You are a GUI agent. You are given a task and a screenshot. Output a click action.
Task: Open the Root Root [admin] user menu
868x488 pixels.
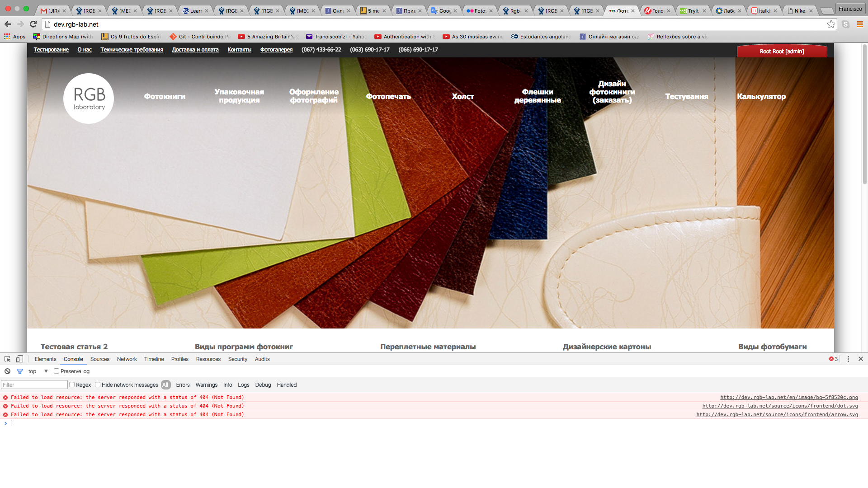(x=782, y=52)
